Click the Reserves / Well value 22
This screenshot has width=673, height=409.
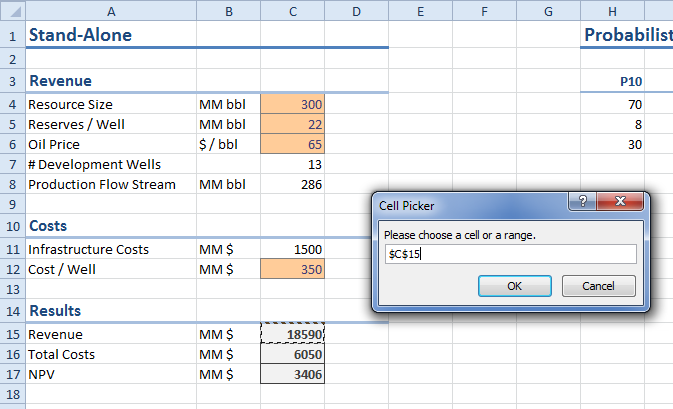pos(292,124)
